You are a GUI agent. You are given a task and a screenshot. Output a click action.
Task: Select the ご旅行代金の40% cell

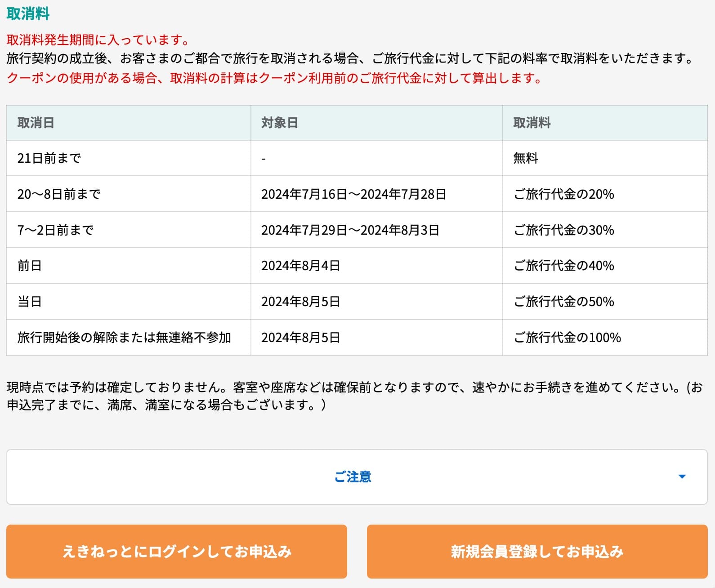coord(605,266)
